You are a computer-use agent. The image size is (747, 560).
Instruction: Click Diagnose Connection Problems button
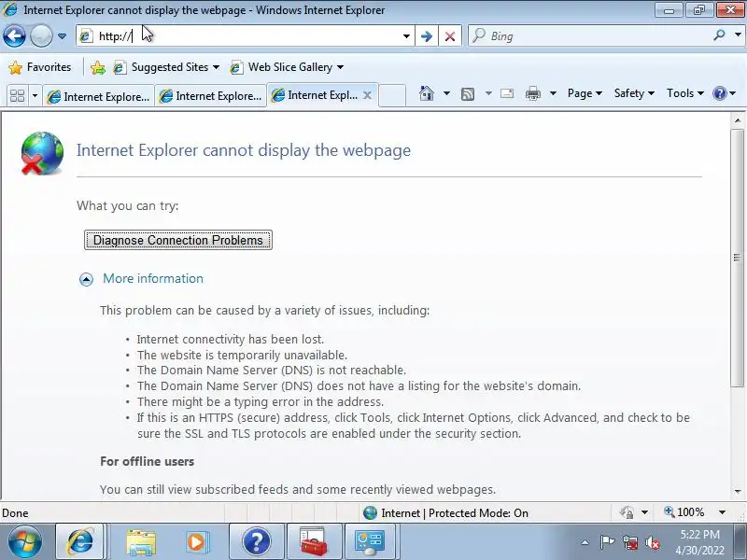click(x=178, y=240)
